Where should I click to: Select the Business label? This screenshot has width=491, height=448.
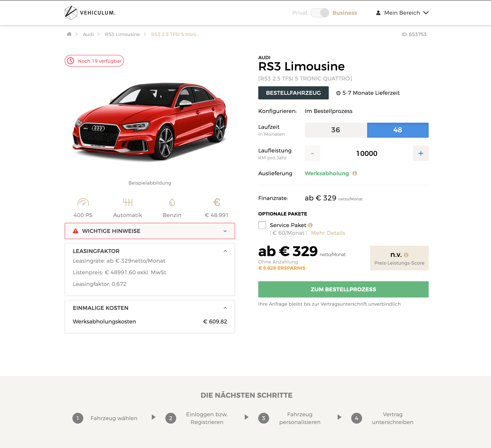345,13
